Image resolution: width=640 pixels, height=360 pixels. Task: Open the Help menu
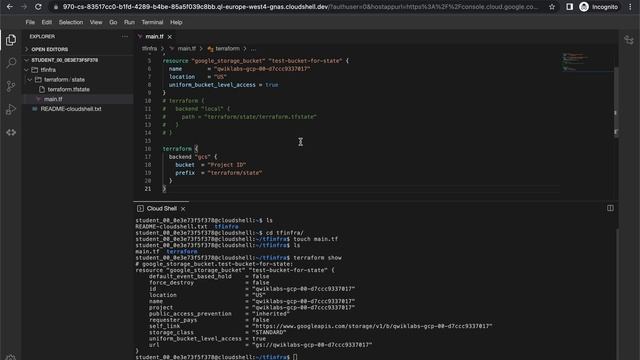pos(176,22)
